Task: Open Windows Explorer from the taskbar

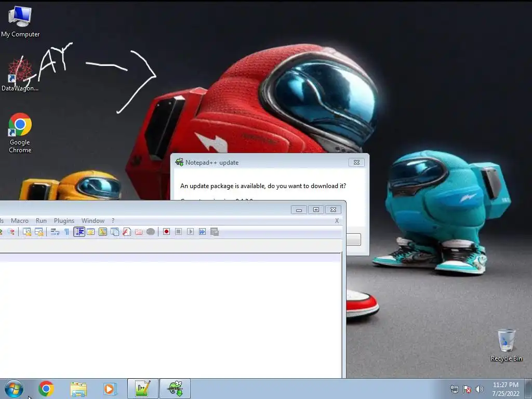Action: point(78,389)
